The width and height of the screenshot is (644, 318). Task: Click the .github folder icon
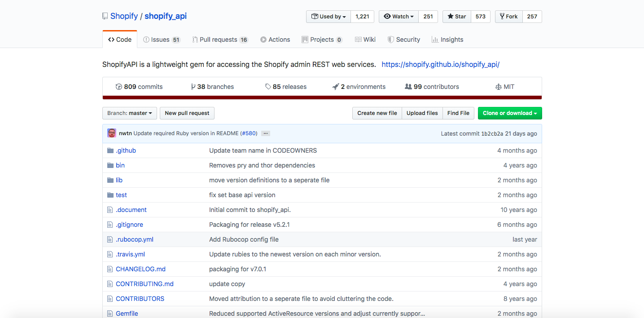(110, 150)
